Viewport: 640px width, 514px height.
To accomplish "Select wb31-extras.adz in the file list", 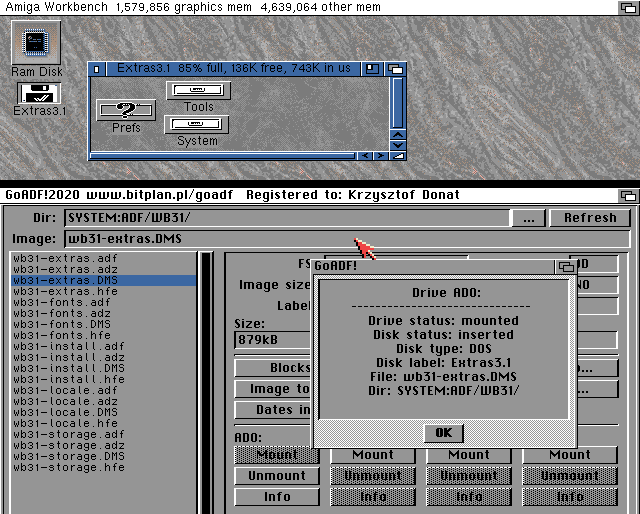I will point(104,269).
